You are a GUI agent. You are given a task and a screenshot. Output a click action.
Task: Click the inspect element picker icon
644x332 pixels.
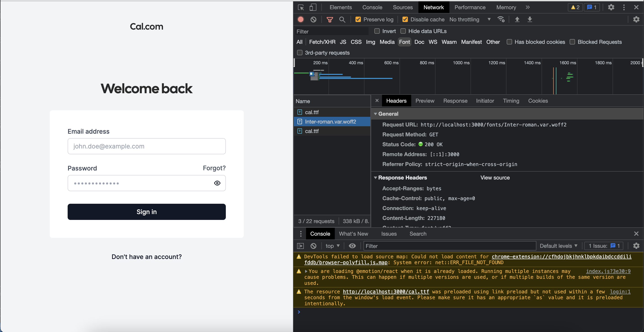[x=301, y=7]
